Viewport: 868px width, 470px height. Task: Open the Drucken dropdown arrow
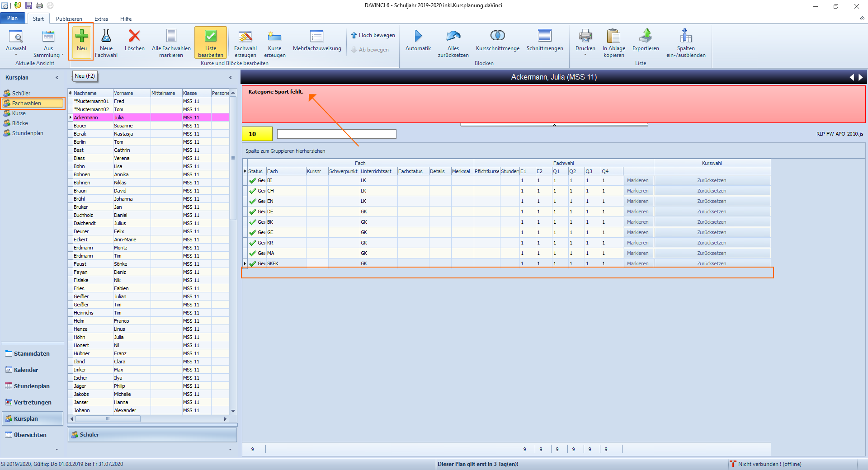pyautogui.click(x=585, y=55)
